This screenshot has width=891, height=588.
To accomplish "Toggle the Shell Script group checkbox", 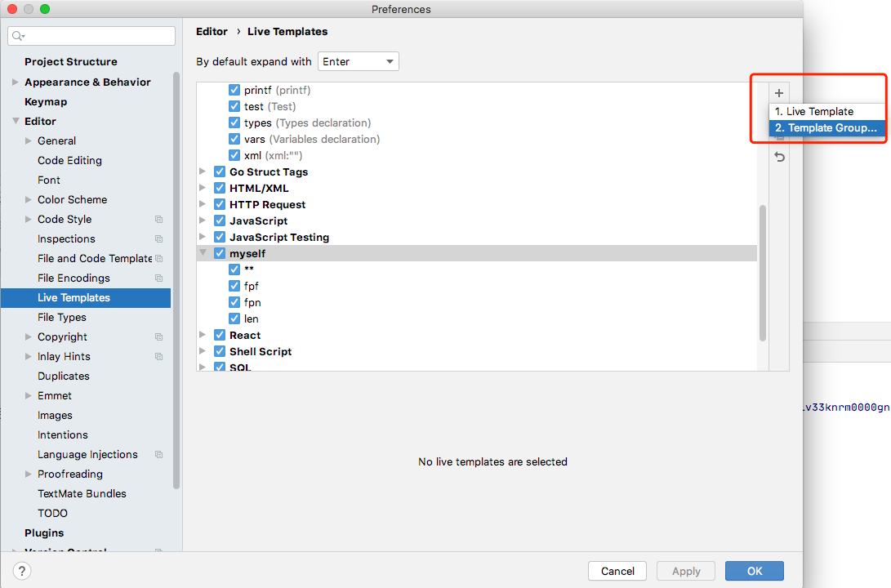I will pos(220,352).
